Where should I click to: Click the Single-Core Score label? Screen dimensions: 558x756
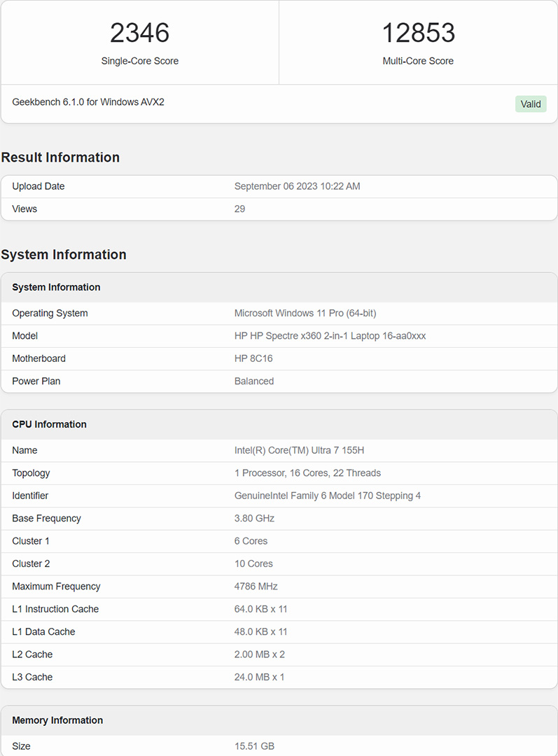pos(140,61)
